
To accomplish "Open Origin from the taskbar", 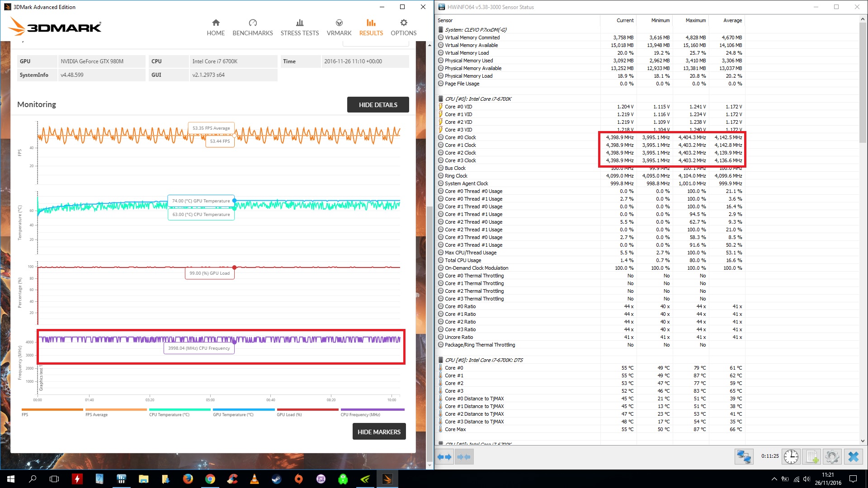I will [x=298, y=479].
